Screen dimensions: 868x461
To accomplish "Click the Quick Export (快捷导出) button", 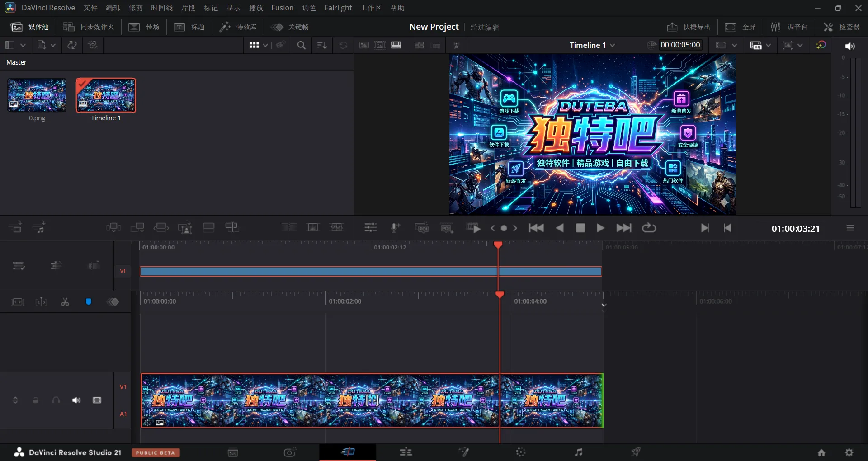I will click(x=689, y=27).
